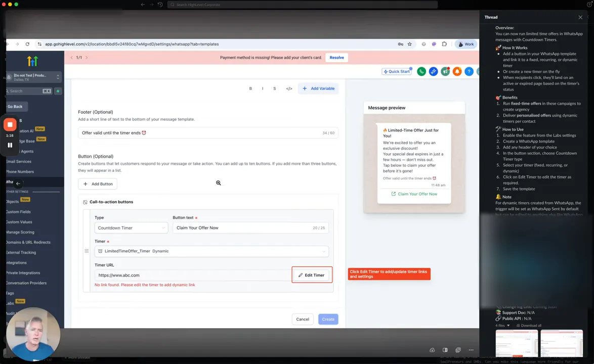
Task: Open Domains & URL Redirects settings
Action: (x=28, y=243)
